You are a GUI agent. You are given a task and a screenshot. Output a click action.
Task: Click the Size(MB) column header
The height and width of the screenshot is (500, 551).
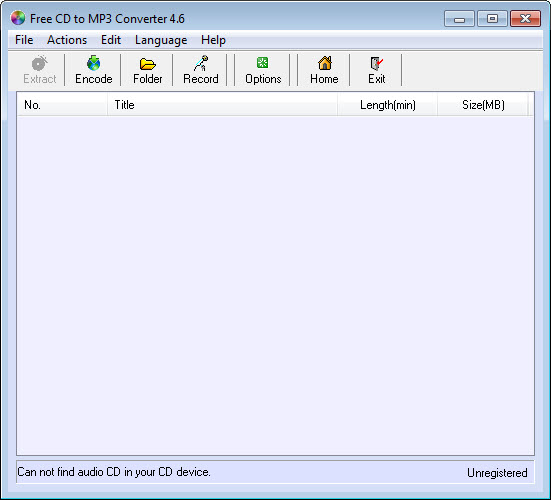[x=483, y=105]
